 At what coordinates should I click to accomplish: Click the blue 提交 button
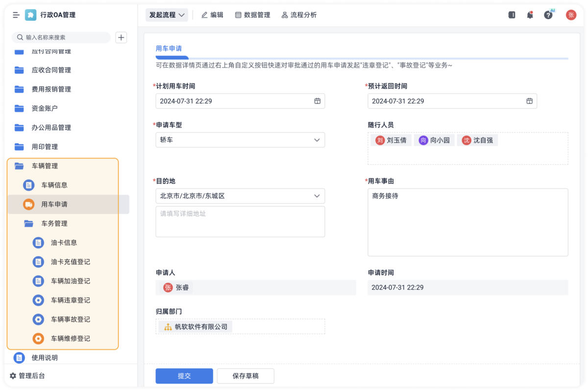(184, 376)
